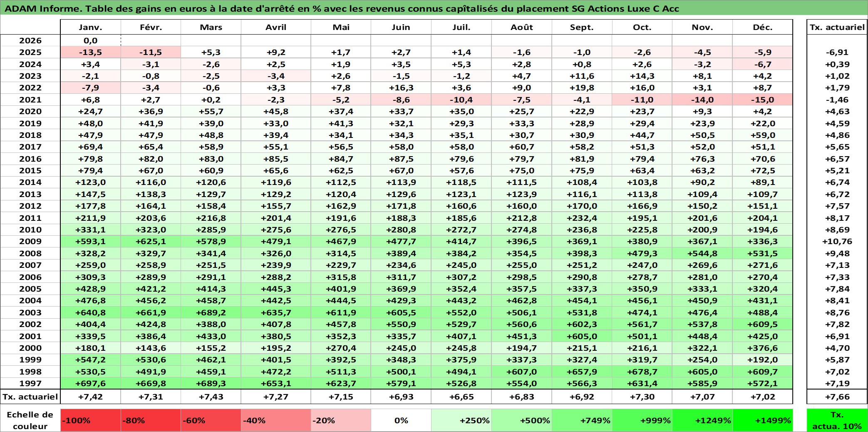Click the +55,7 cell in 2020

coord(211,111)
